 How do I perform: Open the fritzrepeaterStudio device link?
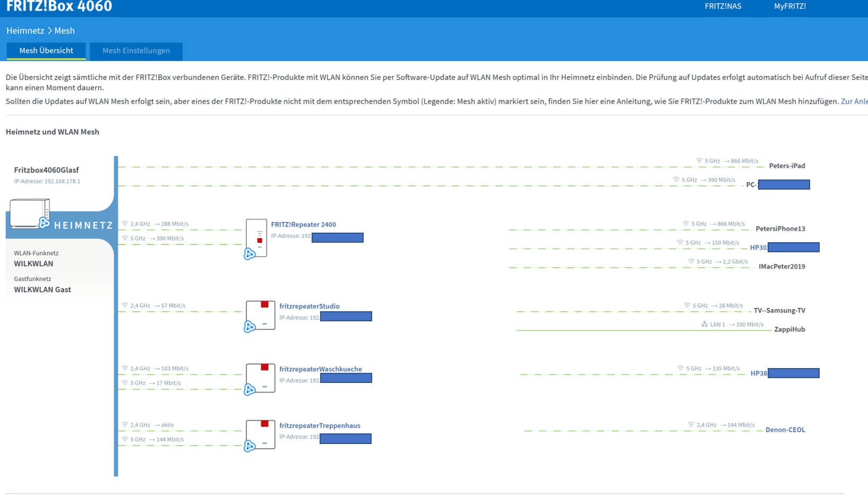310,306
